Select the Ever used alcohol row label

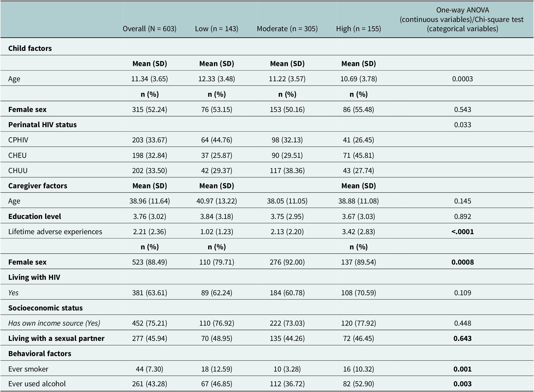click(37, 383)
